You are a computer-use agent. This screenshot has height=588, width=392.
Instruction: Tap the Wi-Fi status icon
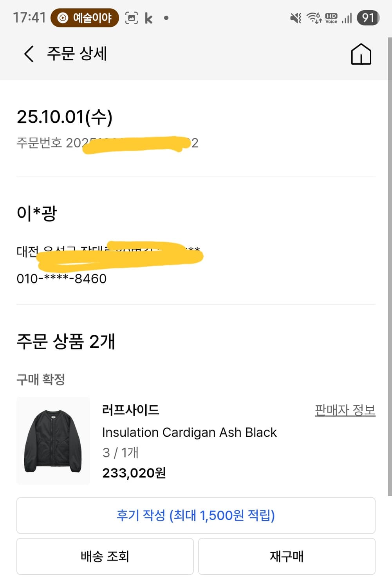coord(314,18)
